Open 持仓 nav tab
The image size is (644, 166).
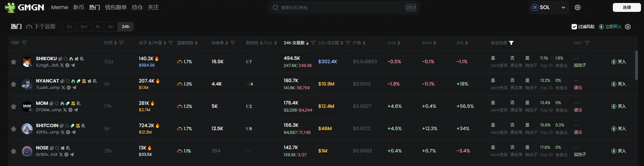coord(137,7)
